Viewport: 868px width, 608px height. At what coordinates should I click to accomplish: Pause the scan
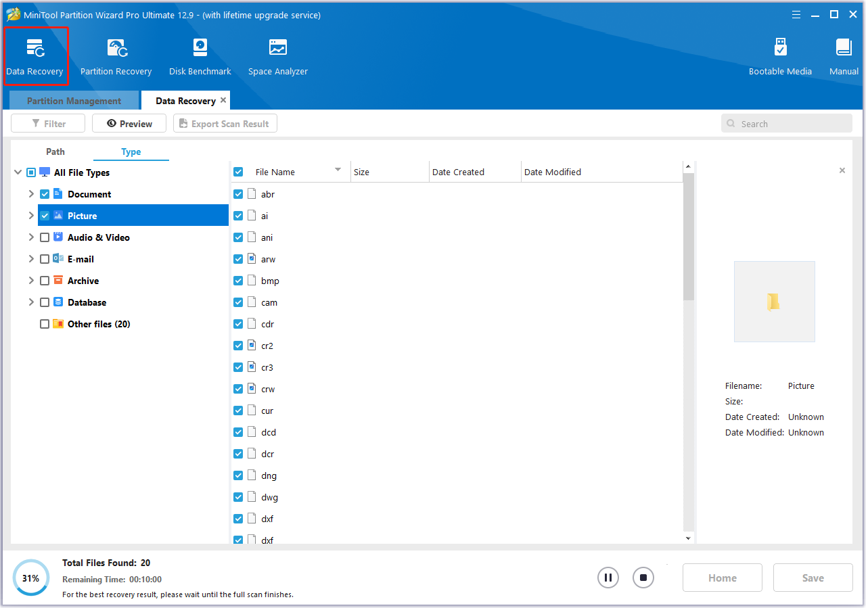click(x=608, y=578)
